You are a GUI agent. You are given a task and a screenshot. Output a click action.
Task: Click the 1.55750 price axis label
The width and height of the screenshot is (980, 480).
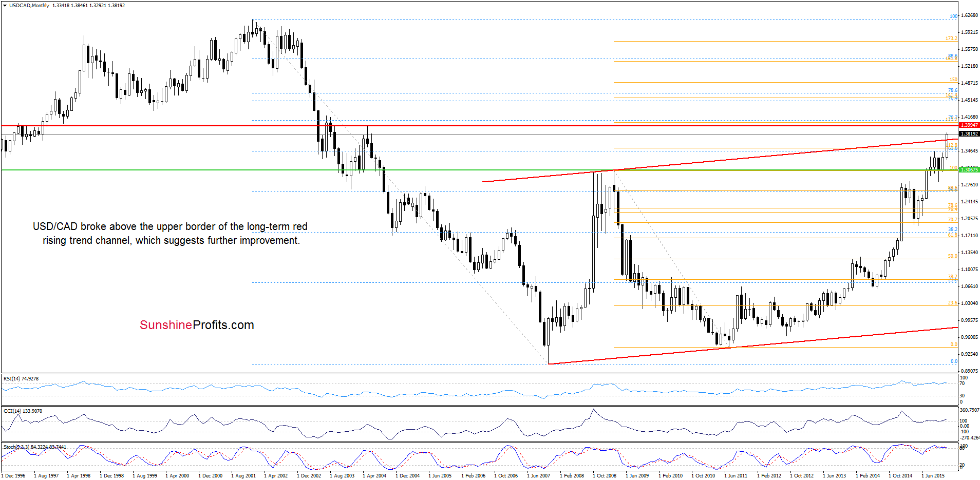tap(969, 49)
